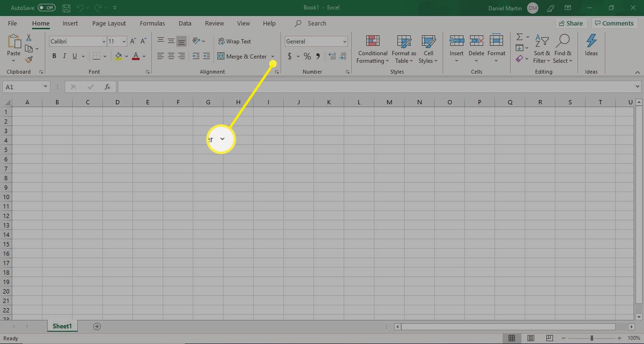644x344 pixels.
Task: Open the File tab
Action: [13, 23]
